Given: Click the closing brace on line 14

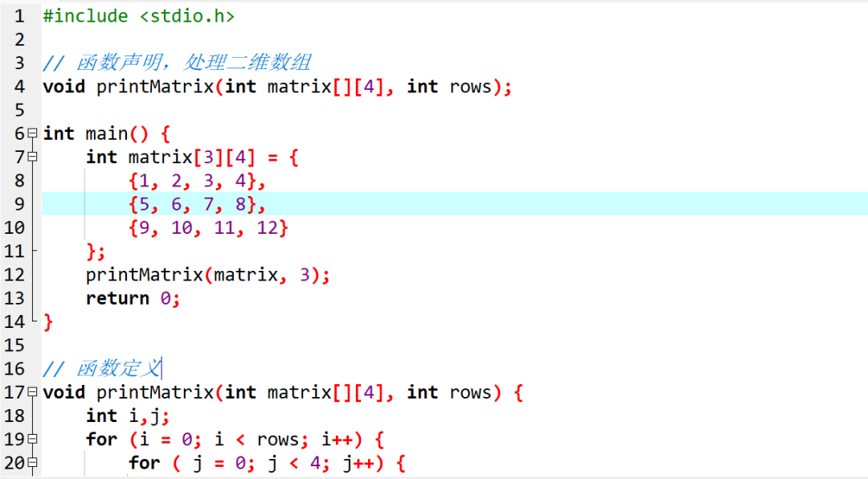Looking at the screenshot, I should pyautogui.click(x=48, y=321).
